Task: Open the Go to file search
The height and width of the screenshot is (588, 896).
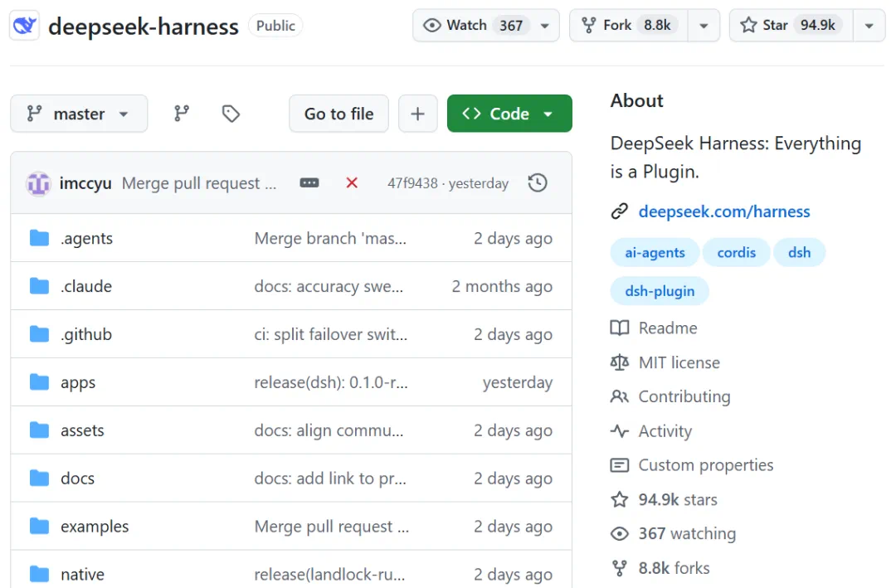Action: 338,114
